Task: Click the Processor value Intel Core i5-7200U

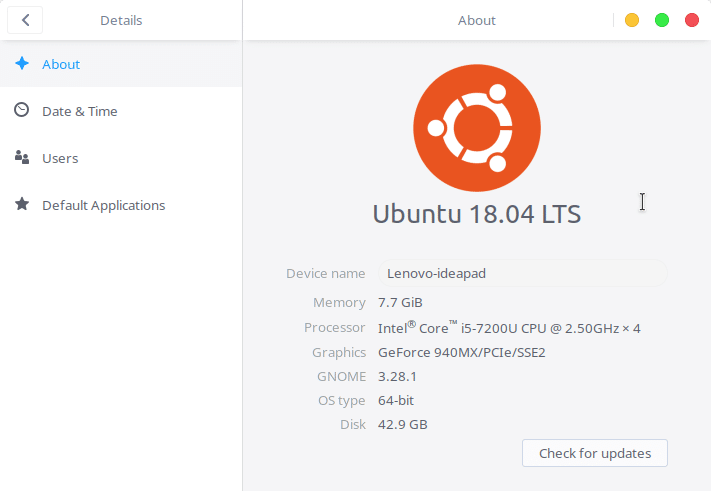Action: pos(509,327)
